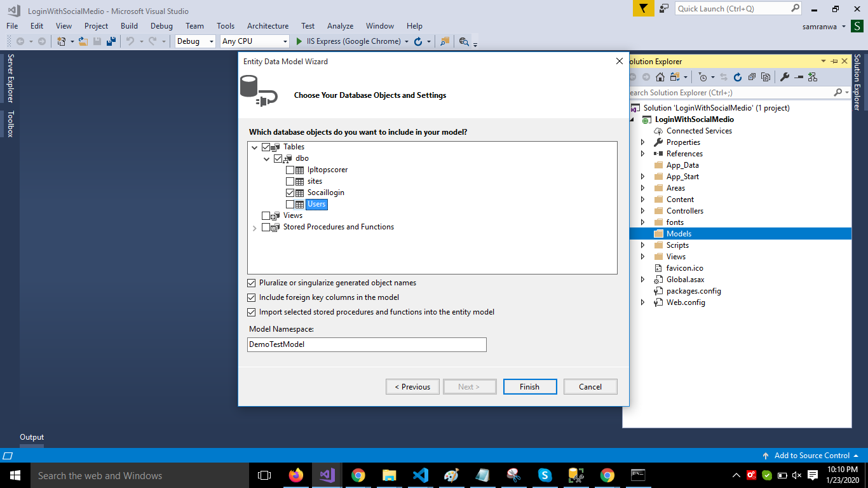This screenshot has width=868, height=488.
Task: Click the Save All toolbar icon
Action: point(111,41)
